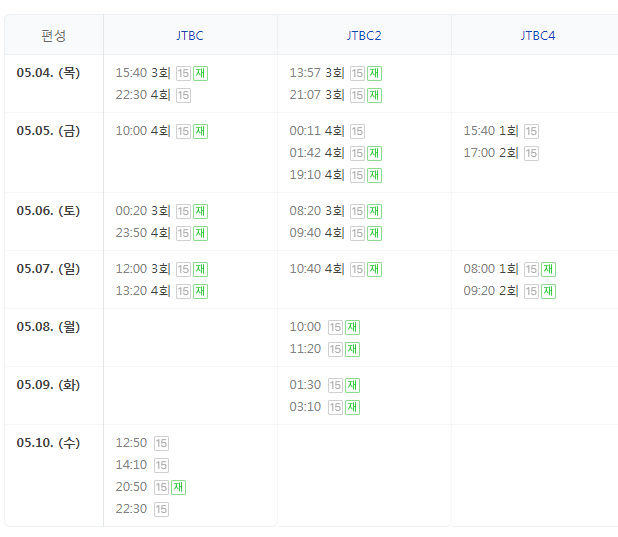
Task: Click the 15 rating icon at 05.10 JTBC 12:50
Action: coord(161,443)
